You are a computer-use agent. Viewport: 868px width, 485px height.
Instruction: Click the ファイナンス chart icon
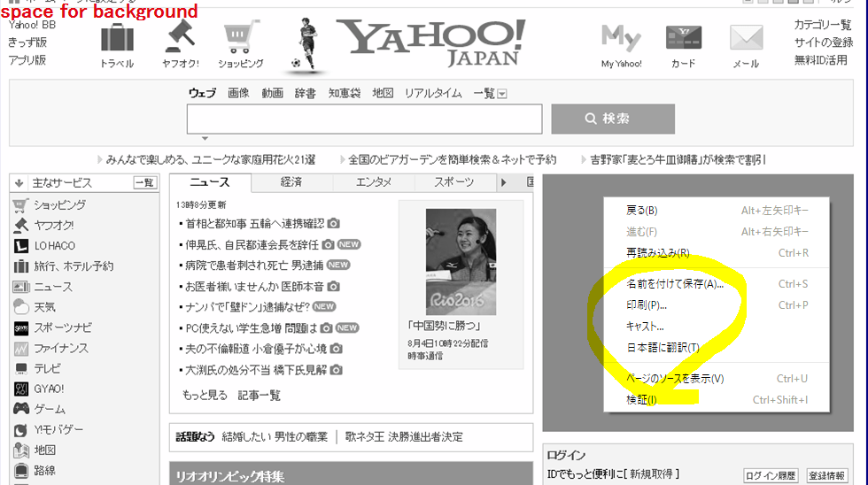(21, 349)
